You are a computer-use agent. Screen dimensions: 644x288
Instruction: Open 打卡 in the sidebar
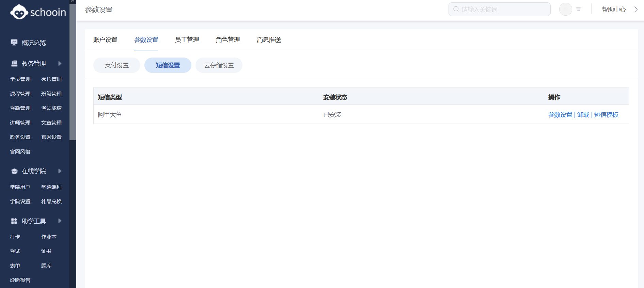tap(15, 237)
